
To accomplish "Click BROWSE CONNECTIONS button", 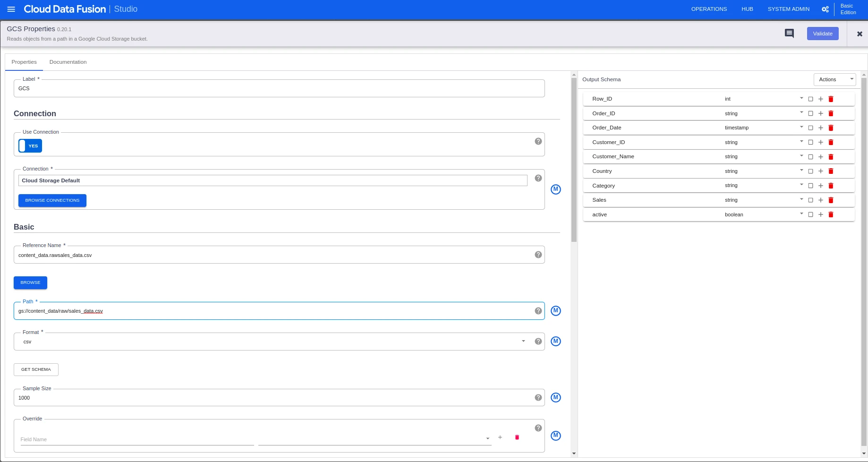I will pos(52,200).
